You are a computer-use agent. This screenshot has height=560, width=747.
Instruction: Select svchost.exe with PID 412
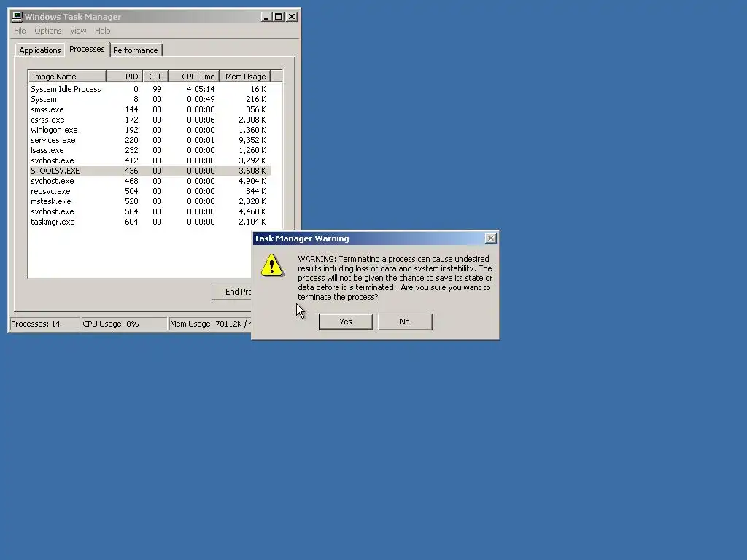pyautogui.click(x=150, y=160)
